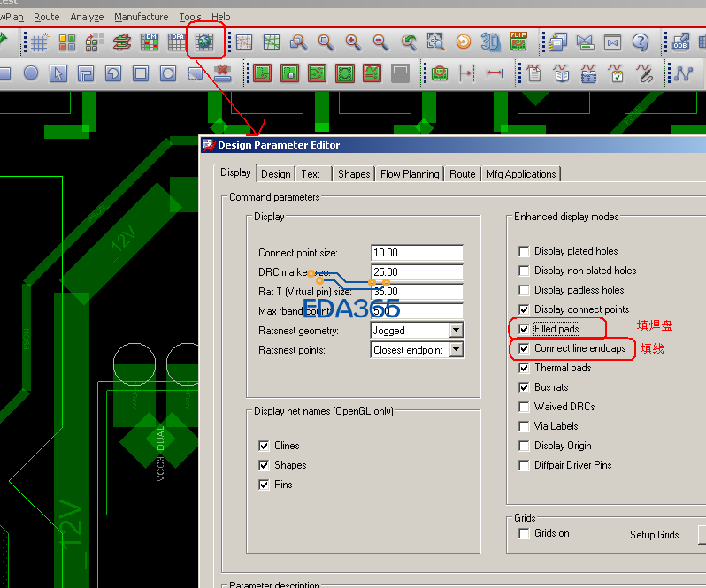The height and width of the screenshot is (588, 706).
Task: Uncheck Shapes net name display
Action: [x=264, y=465]
